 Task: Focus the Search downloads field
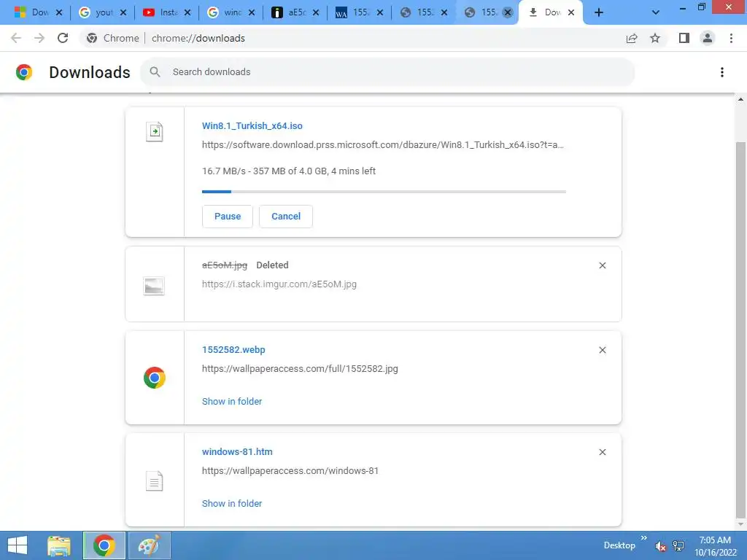pos(387,72)
